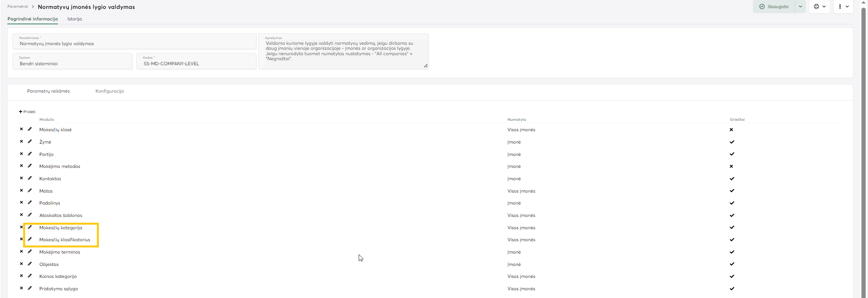Go to Parametrai breadcrumb link
The width and height of the screenshot is (868, 298).
coord(18,7)
